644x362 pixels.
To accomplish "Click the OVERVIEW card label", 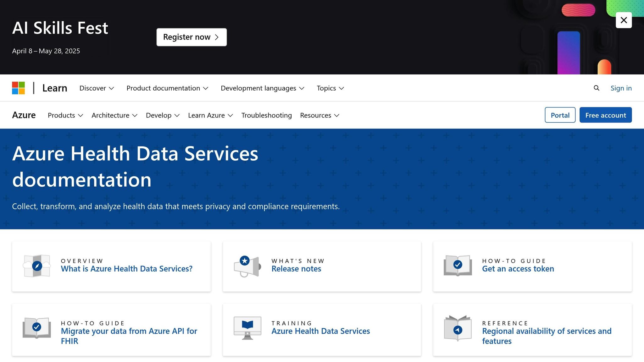I will tap(82, 261).
